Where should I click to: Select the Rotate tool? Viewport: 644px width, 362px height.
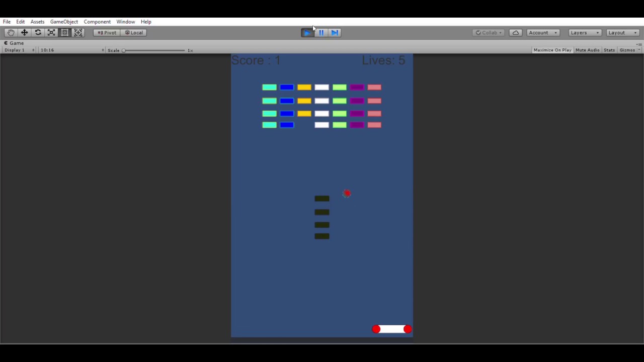[38, 33]
